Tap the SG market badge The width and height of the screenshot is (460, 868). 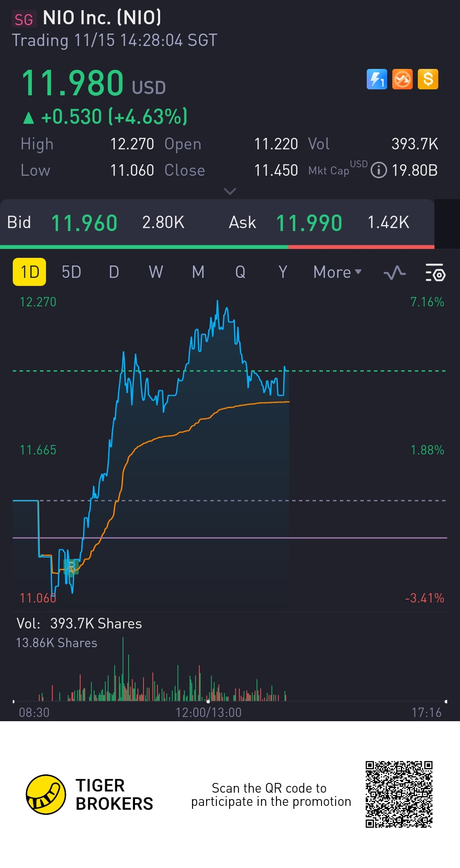click(x=24, y=19)
